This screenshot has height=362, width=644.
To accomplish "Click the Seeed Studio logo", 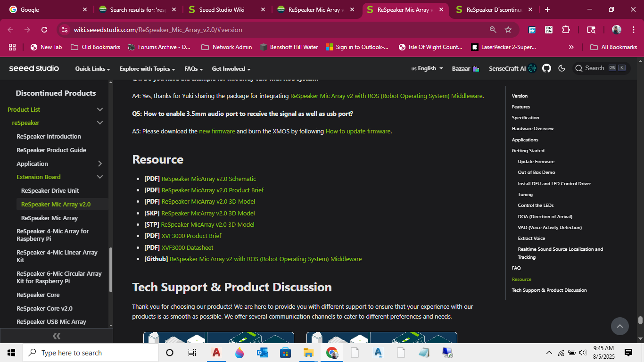I will (x=34, y=68).
